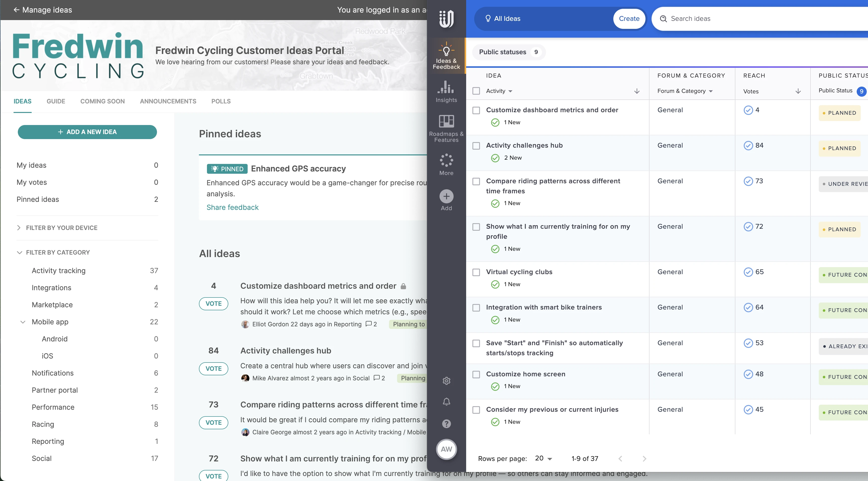Open the settings gear icon
This screenshot has width=868, height=481.
pos(446,381)
